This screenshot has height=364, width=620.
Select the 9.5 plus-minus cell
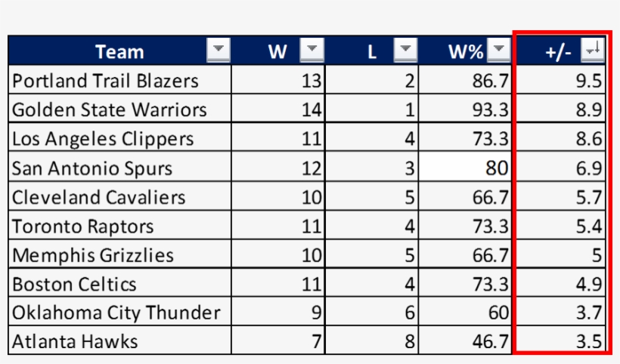point(561,81)
